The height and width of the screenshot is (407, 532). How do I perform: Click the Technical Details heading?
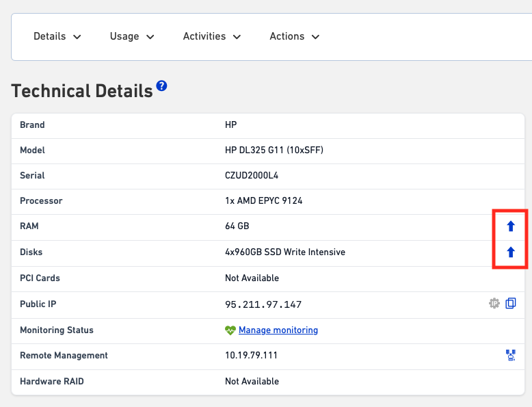(x=82, y=92)
